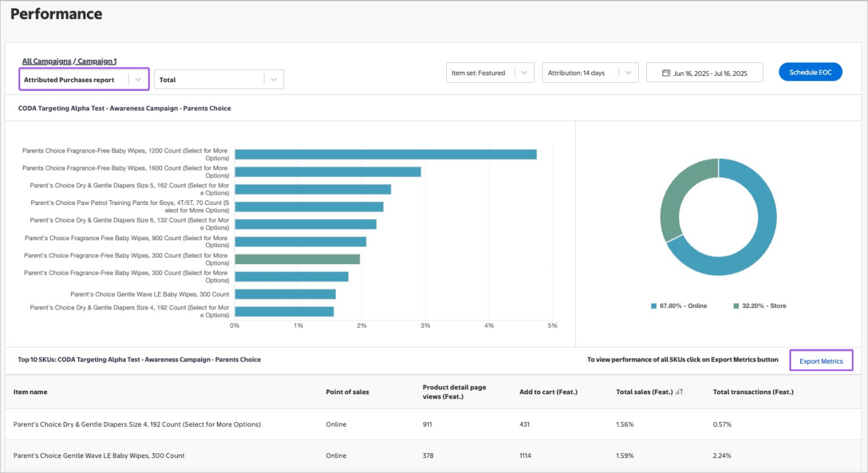Select the Jun 16 - Jul 16, 2025 date range field
Image resolution: width=868 pixels, height=473 pixels.
pos(709,73)
